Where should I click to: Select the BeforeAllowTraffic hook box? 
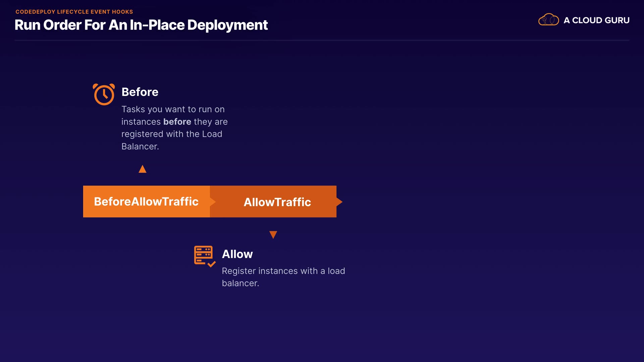click(x=146, y=201)
